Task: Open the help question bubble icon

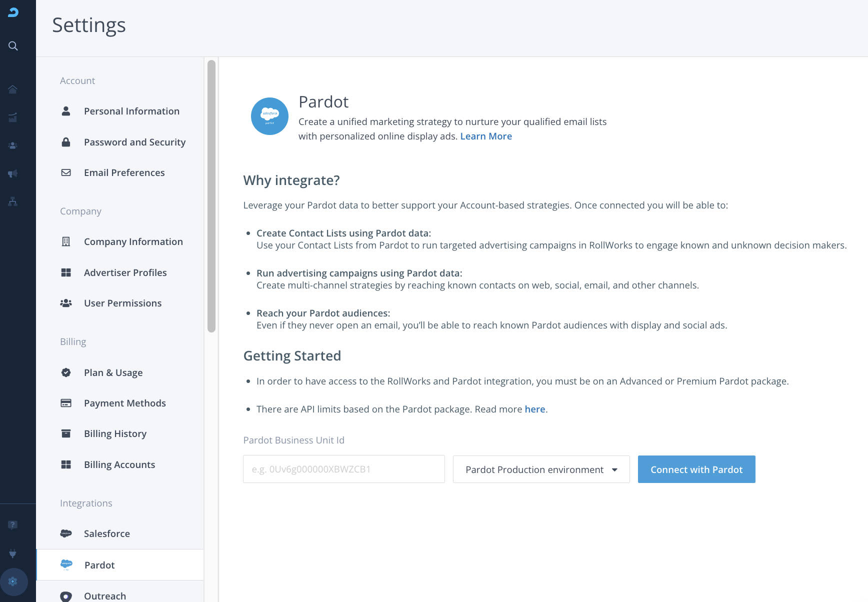Action: (x=13, y=524)
